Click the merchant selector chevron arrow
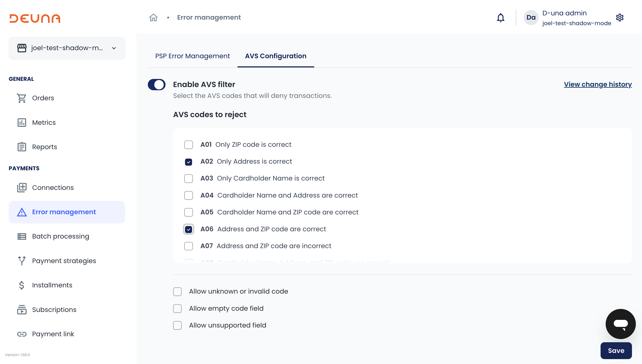642x364 pixels. coord(114,48)
